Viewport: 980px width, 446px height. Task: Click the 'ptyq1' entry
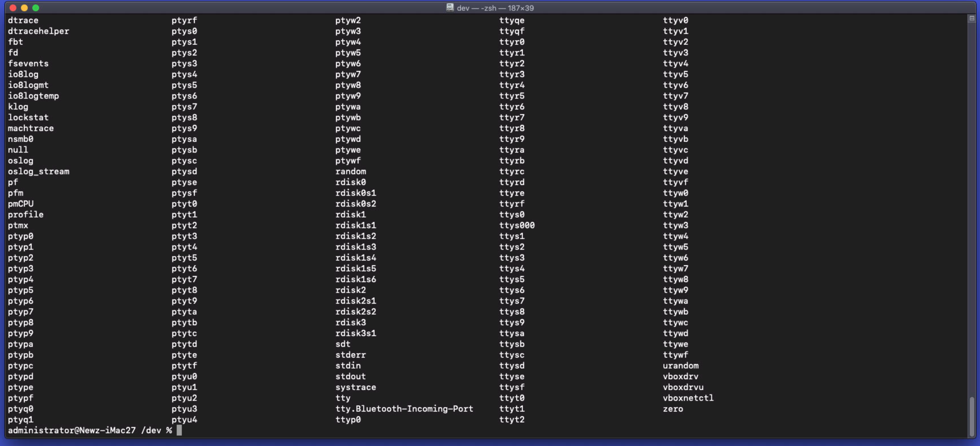tap(21, 419)
